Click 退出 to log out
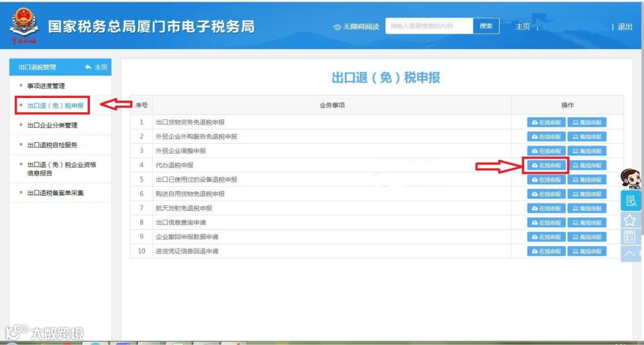This screenshot has height=345, width=644. (625, 27)
